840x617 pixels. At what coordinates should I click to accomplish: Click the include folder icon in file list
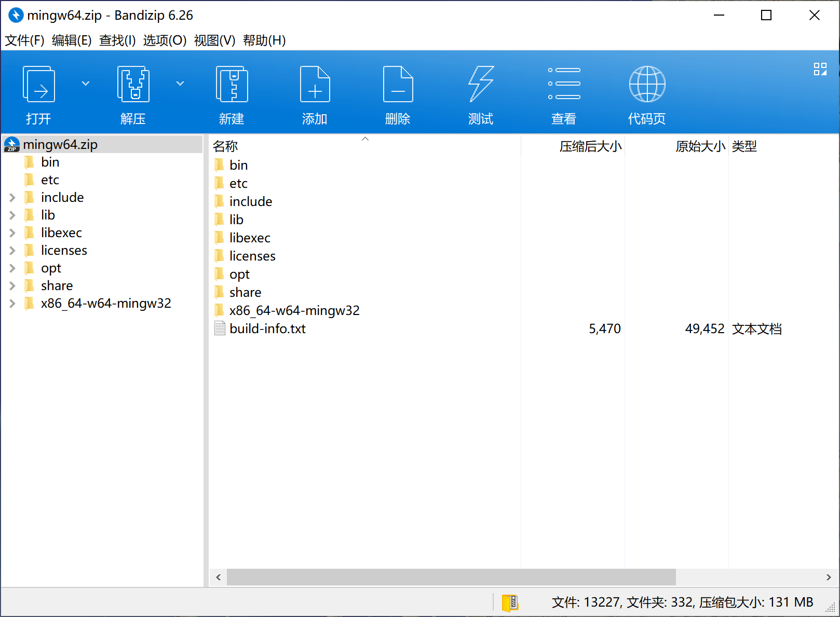click(x=220, y=201)
